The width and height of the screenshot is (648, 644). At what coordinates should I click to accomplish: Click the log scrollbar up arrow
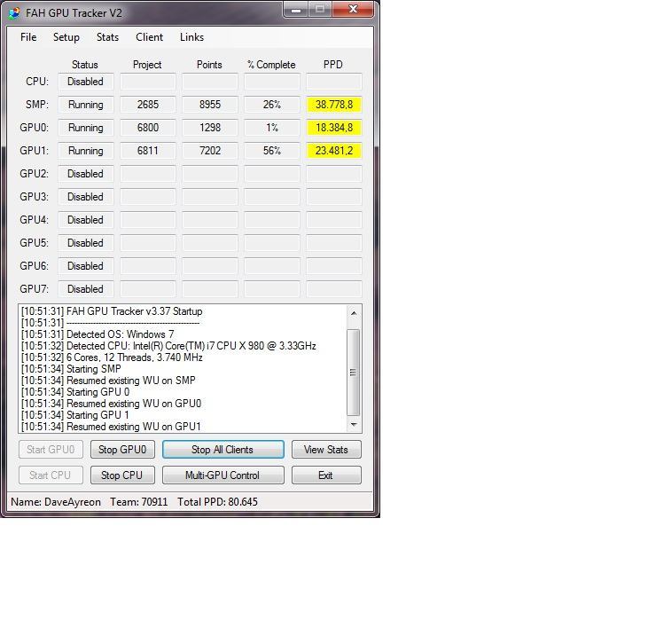click(354, 313)
